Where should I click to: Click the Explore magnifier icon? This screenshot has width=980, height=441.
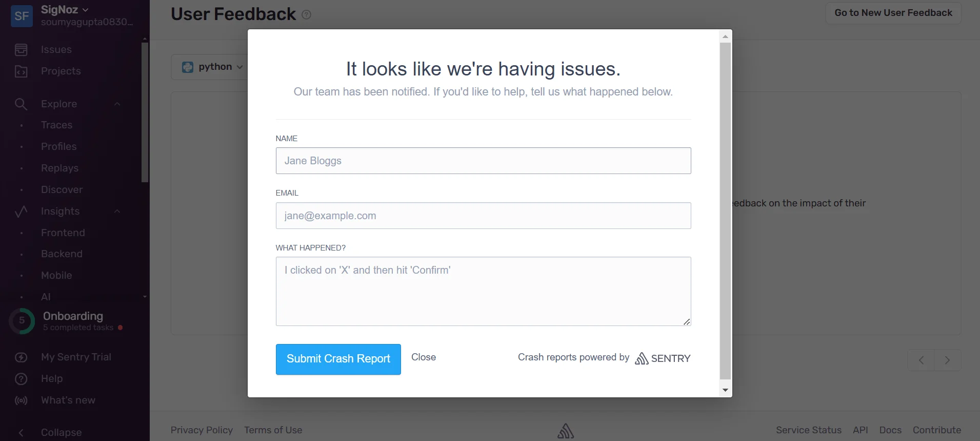point(21,104)
